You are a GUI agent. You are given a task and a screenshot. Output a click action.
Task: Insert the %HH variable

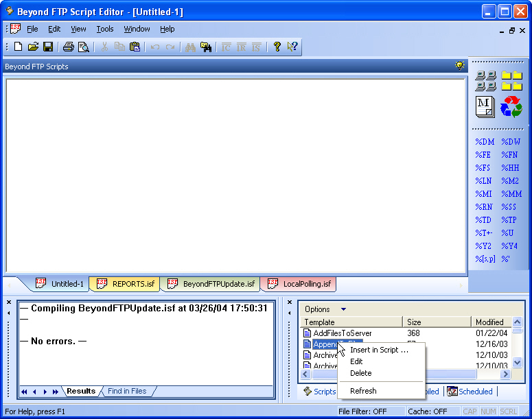(x=510, y=168)
